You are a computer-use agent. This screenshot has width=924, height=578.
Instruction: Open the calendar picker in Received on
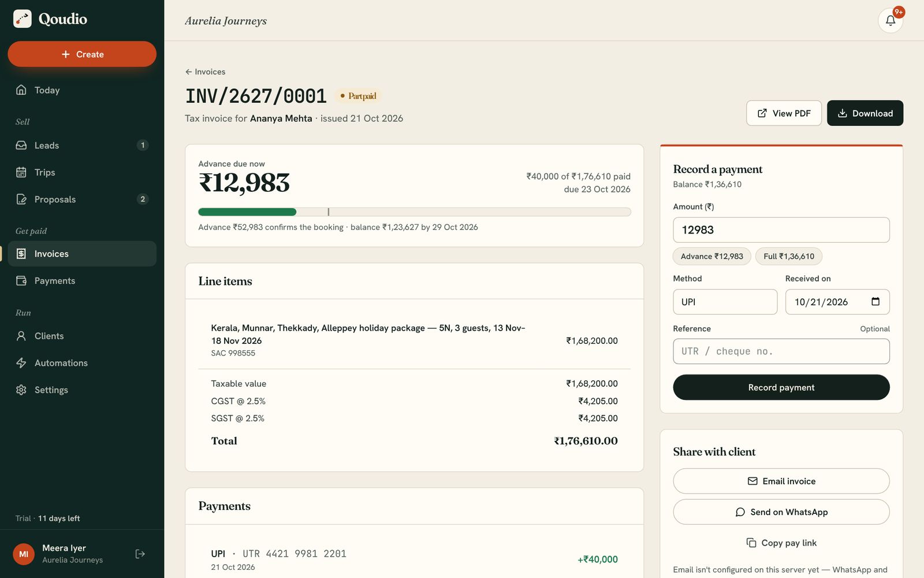click(875, 302)
